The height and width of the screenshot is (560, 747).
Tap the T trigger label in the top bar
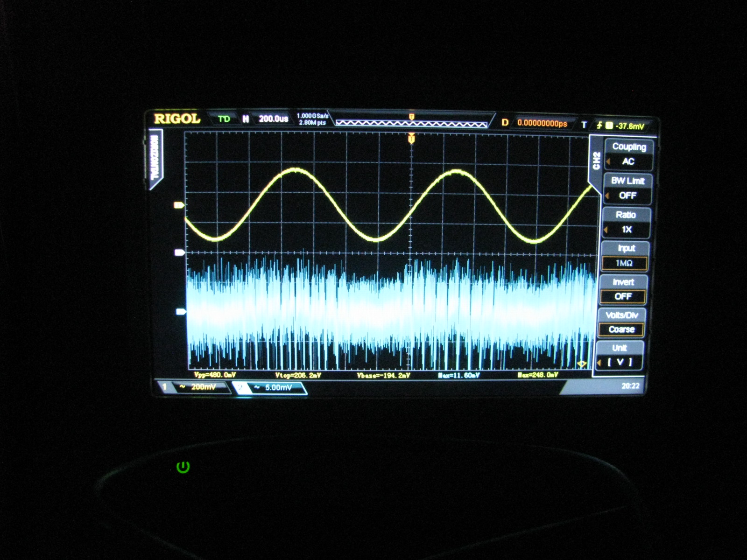click(584, 125)
